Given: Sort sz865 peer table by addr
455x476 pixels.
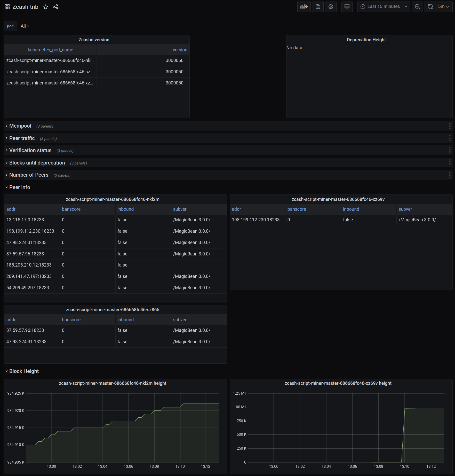Looking at the screenshot, I should (11, 320).
